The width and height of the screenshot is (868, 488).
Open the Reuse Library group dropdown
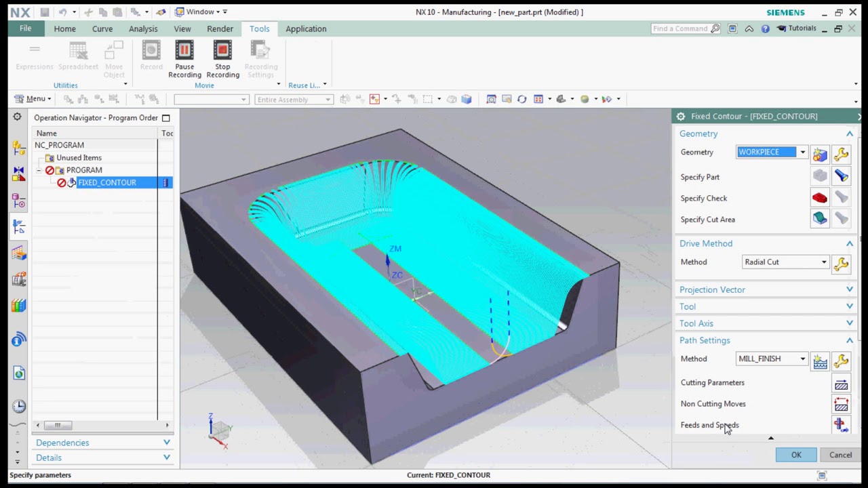[324, 85]
